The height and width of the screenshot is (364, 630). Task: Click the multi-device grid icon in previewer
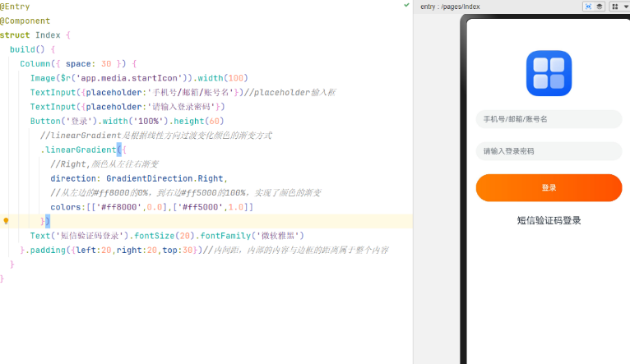click(x=614, y=7)
